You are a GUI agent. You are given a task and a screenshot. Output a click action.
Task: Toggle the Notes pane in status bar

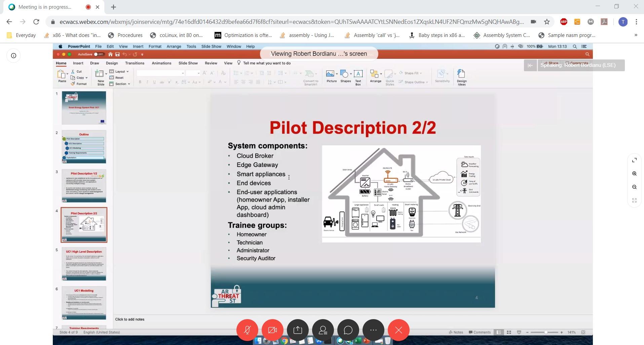[456, 332]
